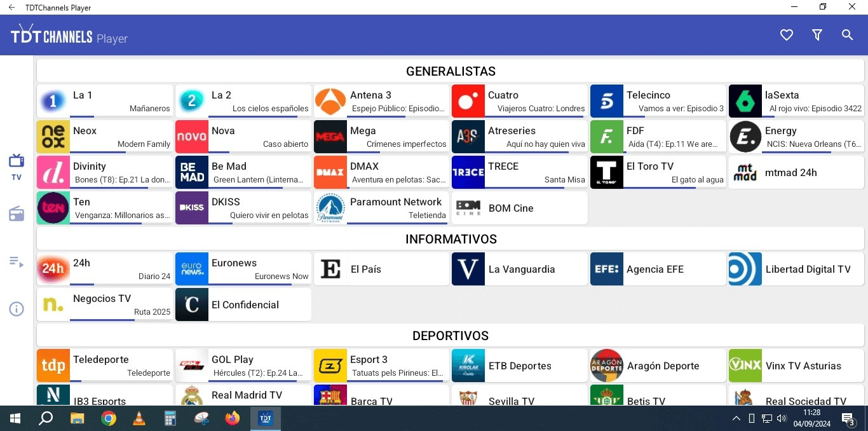Click the 'Ruta 2025' program text
This screenshot has width=868, height=431.
tap(152, 312)
